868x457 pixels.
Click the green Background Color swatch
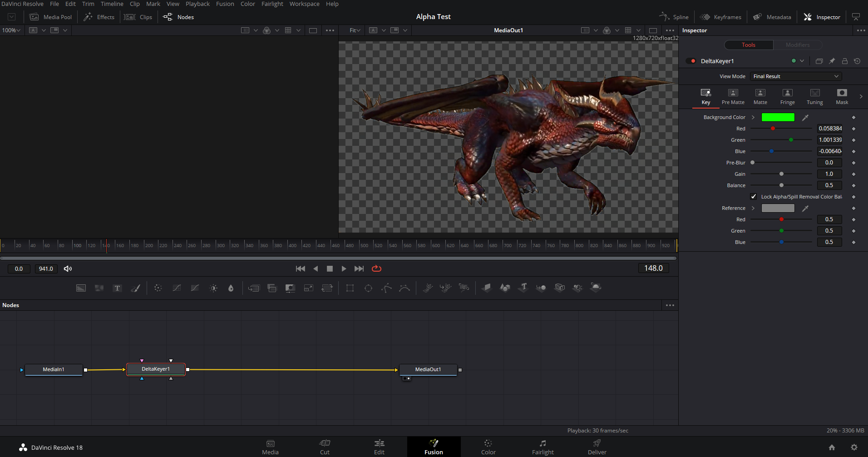(x=778, y=117)
